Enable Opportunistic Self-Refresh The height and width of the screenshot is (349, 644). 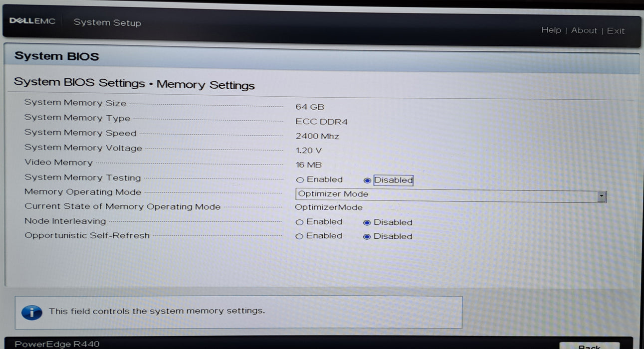coord(299,236)
